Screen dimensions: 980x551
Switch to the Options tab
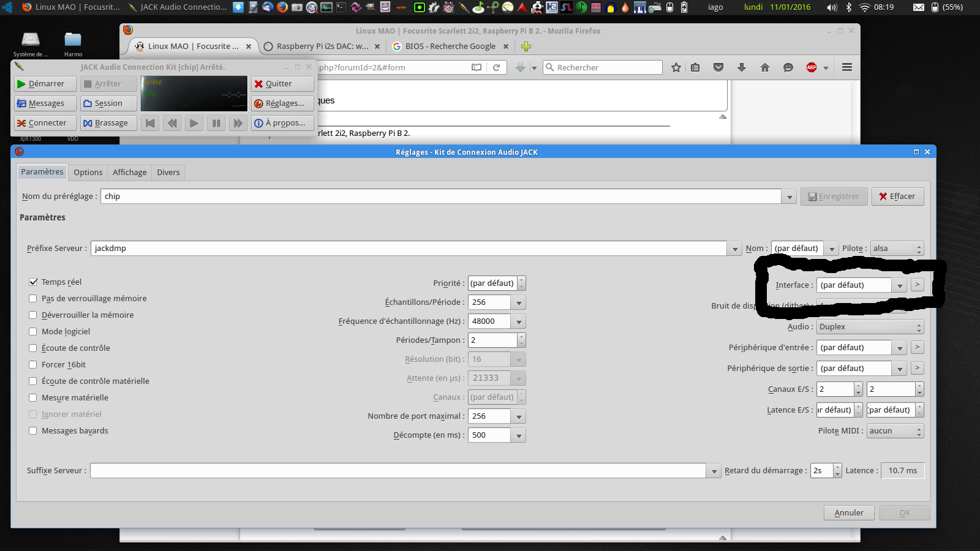(88, 173)
